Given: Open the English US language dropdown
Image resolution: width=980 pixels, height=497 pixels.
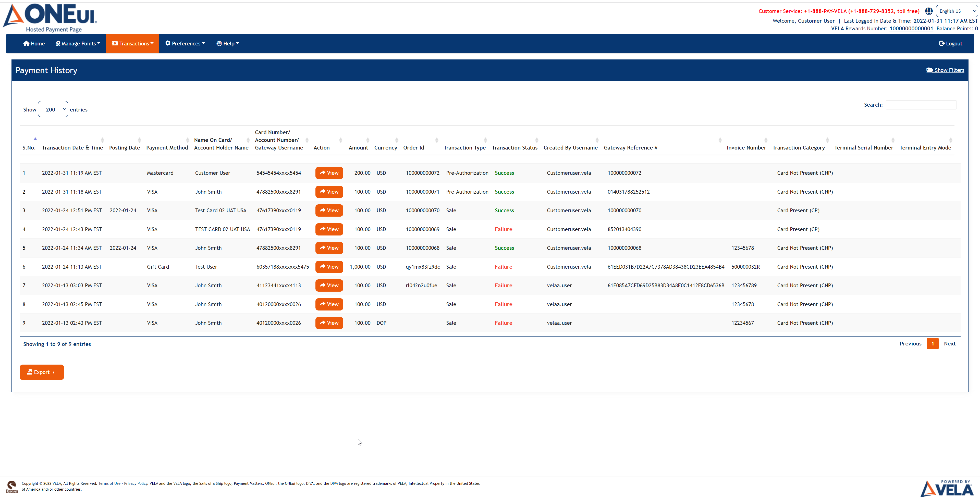Looking at the screenshot, I should (x=957, y=11).
